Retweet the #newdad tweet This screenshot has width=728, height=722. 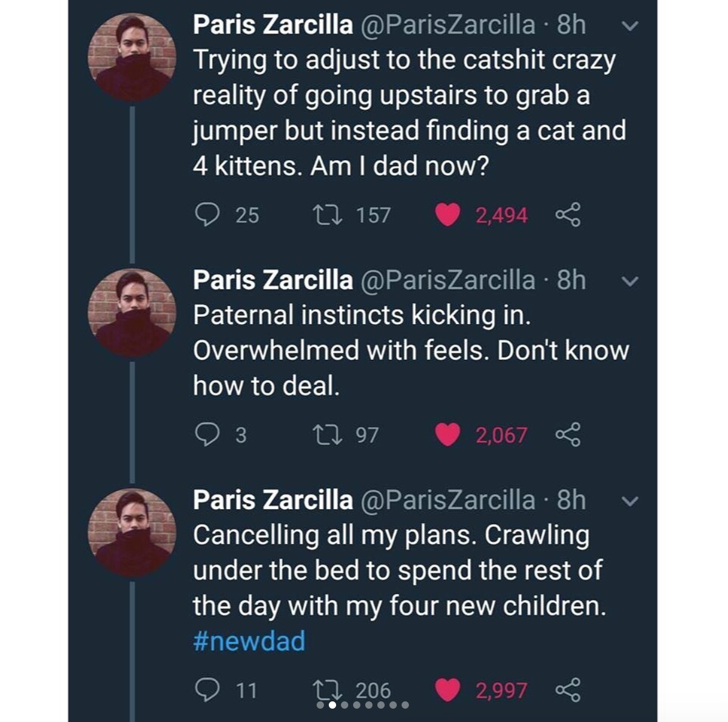(x=328, y=690)
